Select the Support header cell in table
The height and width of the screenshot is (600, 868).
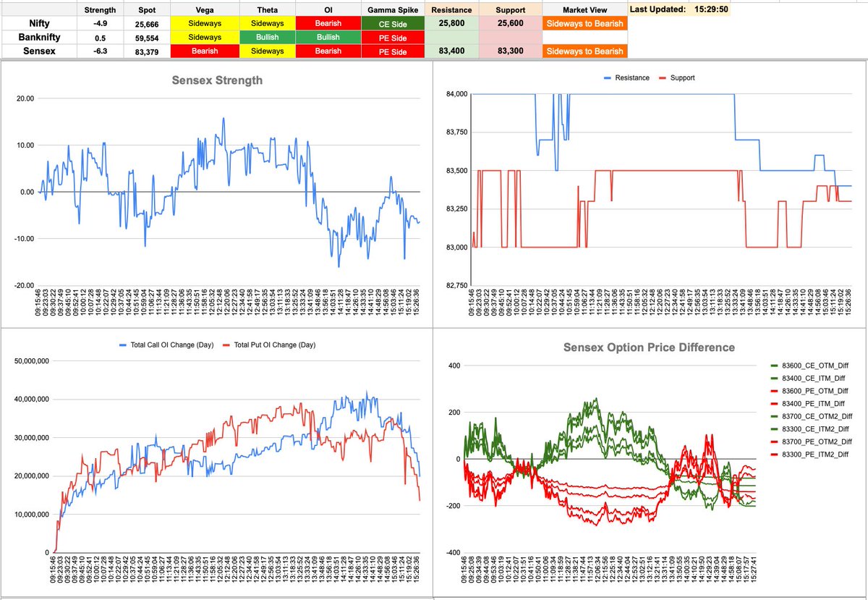coord(511,9)
